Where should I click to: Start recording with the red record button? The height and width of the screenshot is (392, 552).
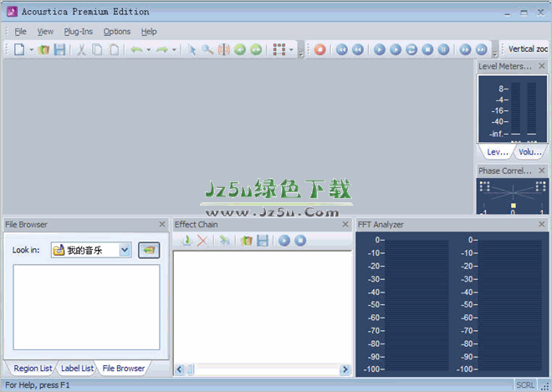(319, 49)
